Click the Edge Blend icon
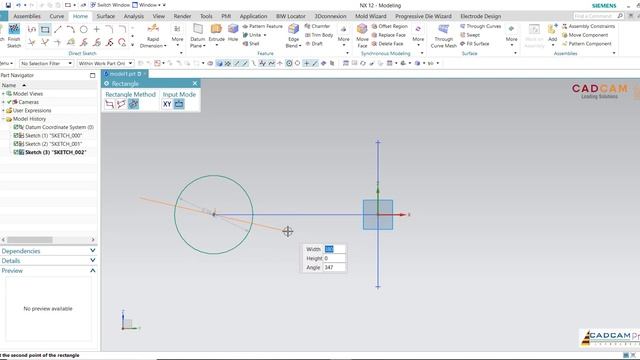 tap(293, 29)
